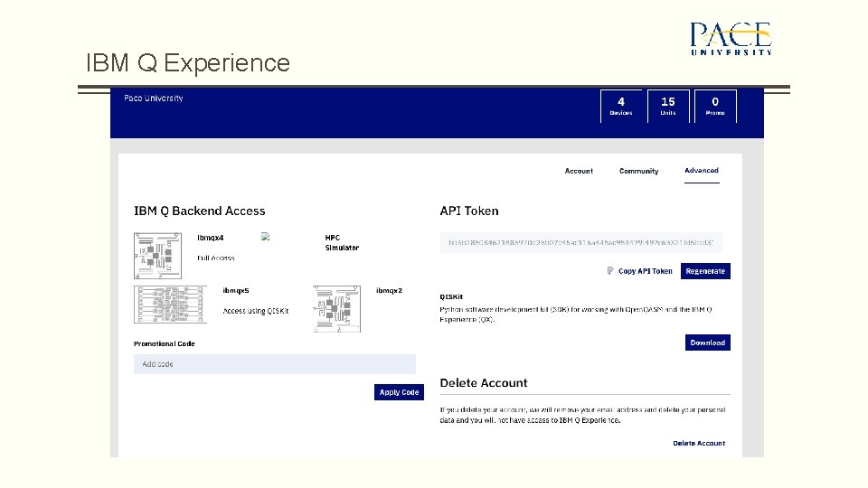Click the 15 Units counter box
This screenshot has width=868, height=488.
click(x=668, y=106)
